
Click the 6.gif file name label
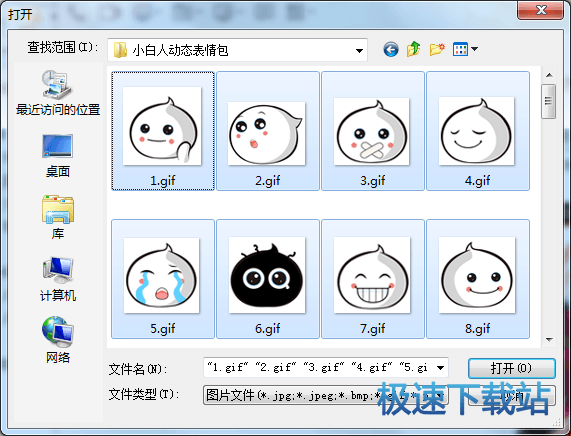point(267,329)
